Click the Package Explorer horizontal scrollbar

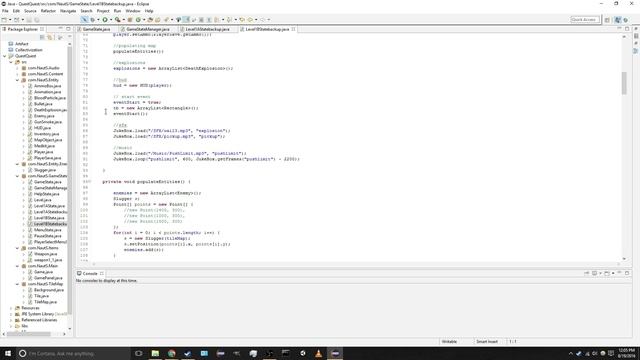[29, 334]
